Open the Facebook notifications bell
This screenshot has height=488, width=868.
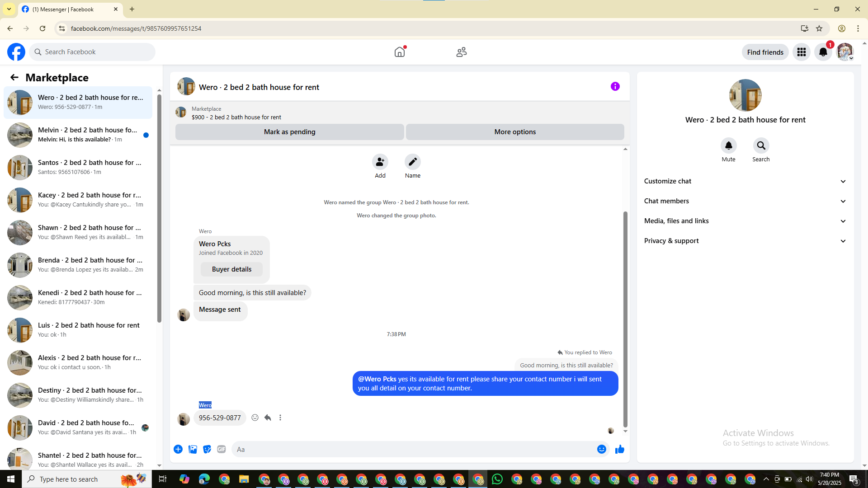[x=823, y=52]
